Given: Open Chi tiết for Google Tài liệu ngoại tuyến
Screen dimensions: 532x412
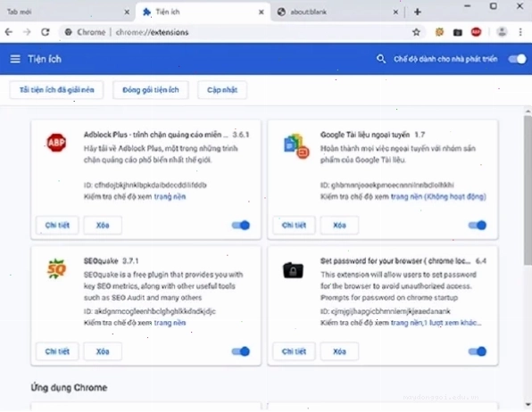Looking at the screenshot, I should click(294, 225).
